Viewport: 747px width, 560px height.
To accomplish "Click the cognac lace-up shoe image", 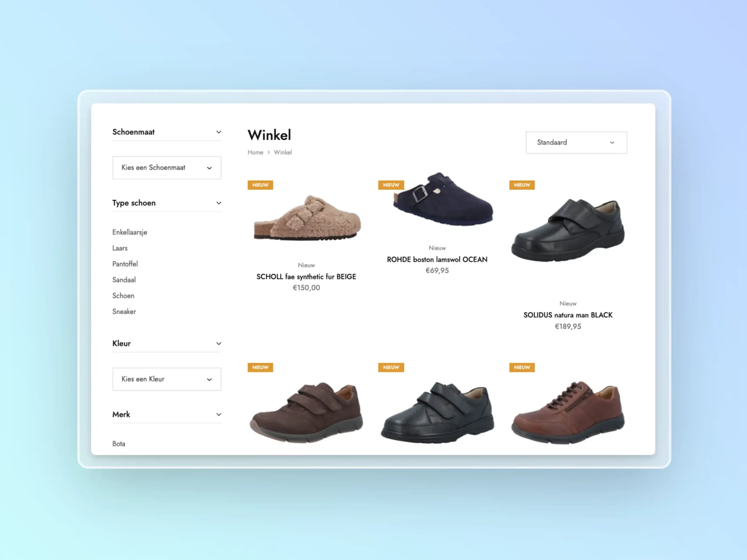I will [x=568, y=412].
